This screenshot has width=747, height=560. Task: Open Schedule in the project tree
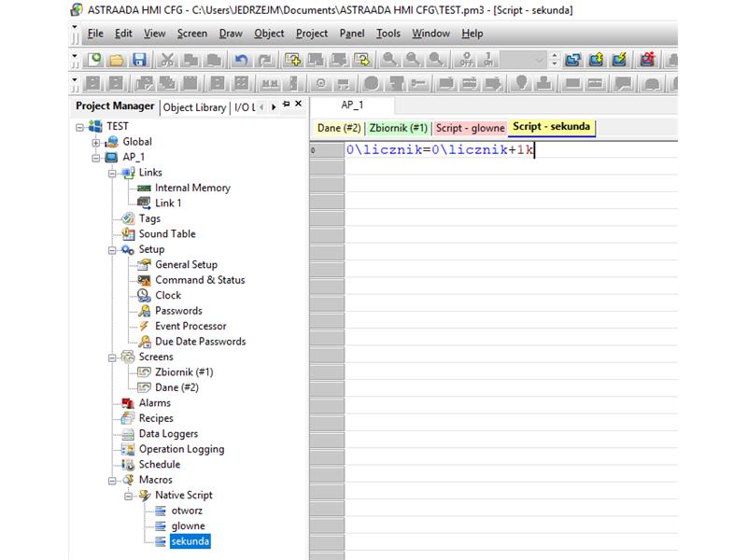click(160, 464)
